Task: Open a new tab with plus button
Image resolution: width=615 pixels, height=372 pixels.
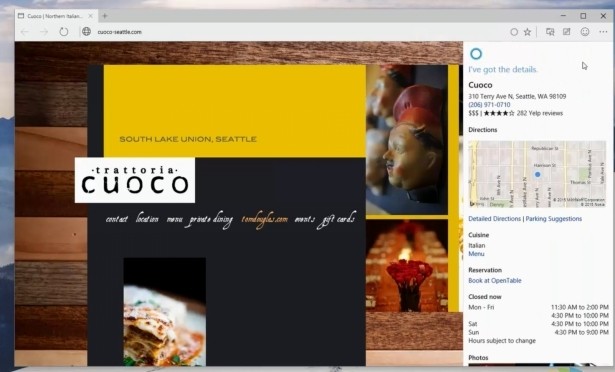Action: 105,16
